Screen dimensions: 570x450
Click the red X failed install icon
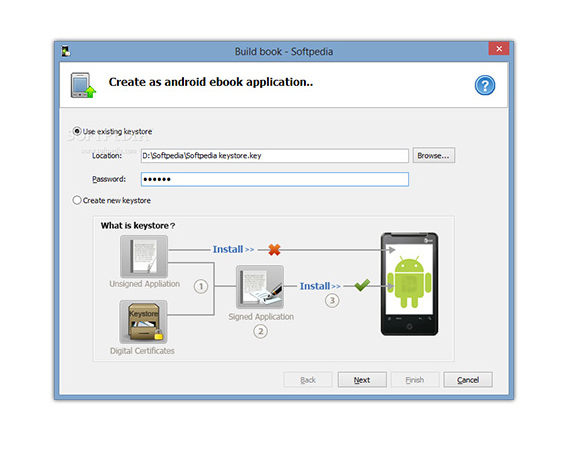click(x=274, y=249)
